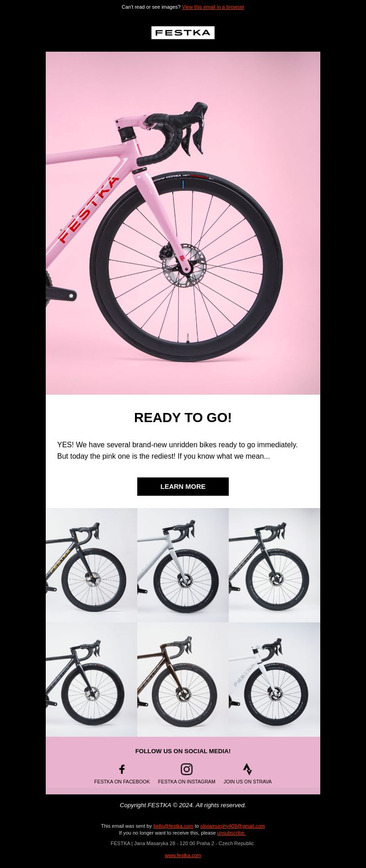Select the brown bike thumbnail

pos(183,680)
